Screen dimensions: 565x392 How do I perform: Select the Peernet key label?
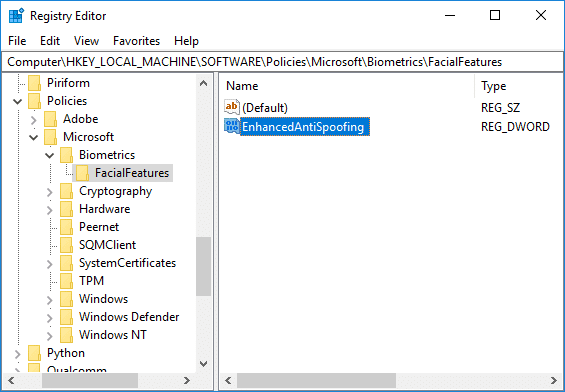[x=99, y=227]
